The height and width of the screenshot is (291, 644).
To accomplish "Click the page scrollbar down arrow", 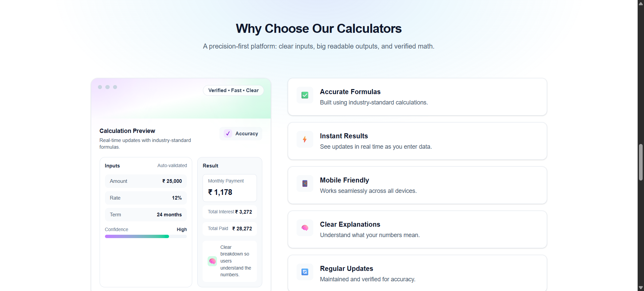I will point(641,288).
